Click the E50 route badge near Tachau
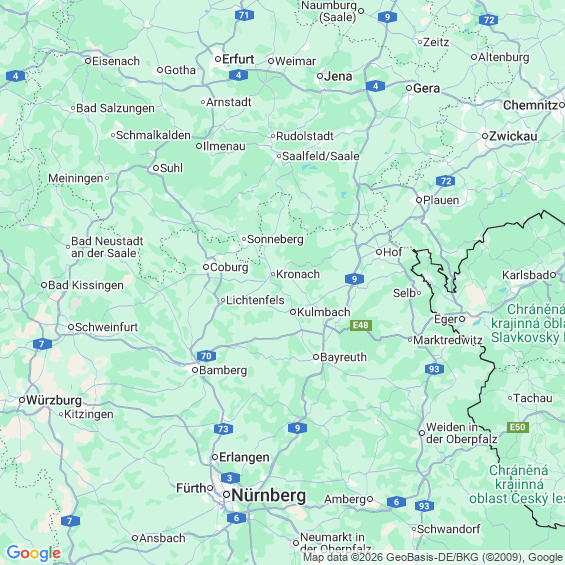Viewport: 565px width, 565px height. (518, 427)
